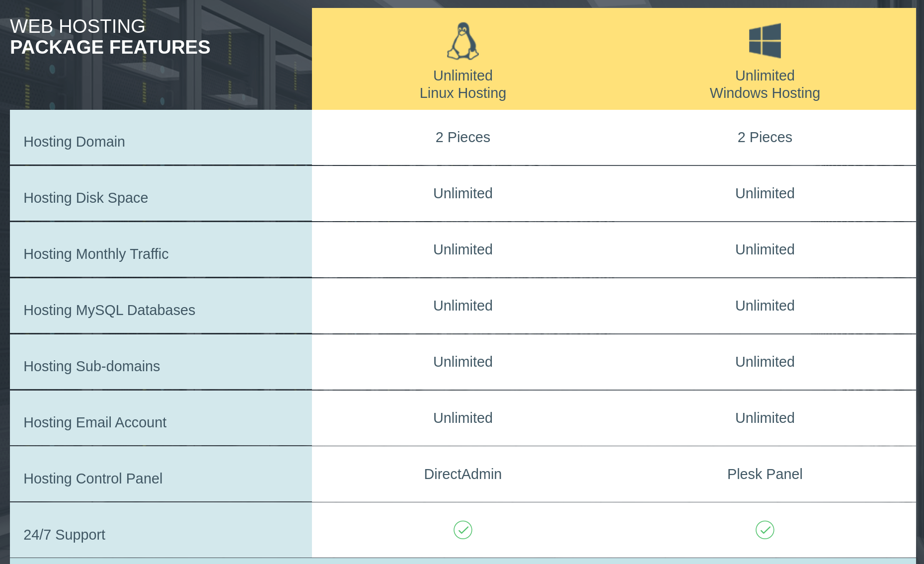
Task: Click the Hosting Sub-domains row label
Action: pos(91,366)
